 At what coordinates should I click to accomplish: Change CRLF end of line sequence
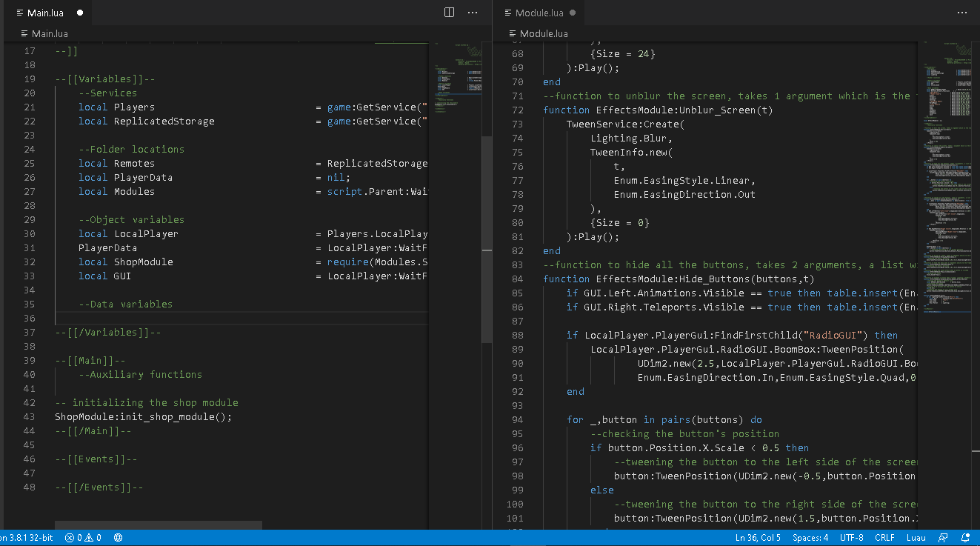tap(884, 538)
